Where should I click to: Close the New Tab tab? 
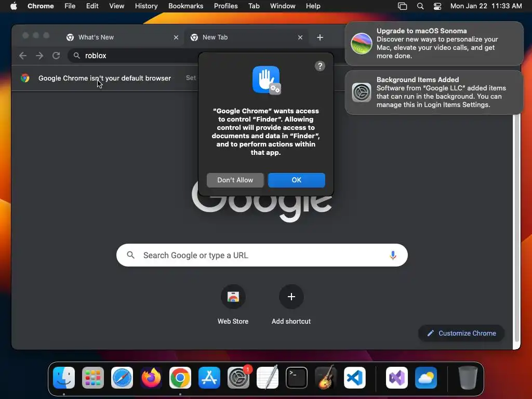[300, 37]
